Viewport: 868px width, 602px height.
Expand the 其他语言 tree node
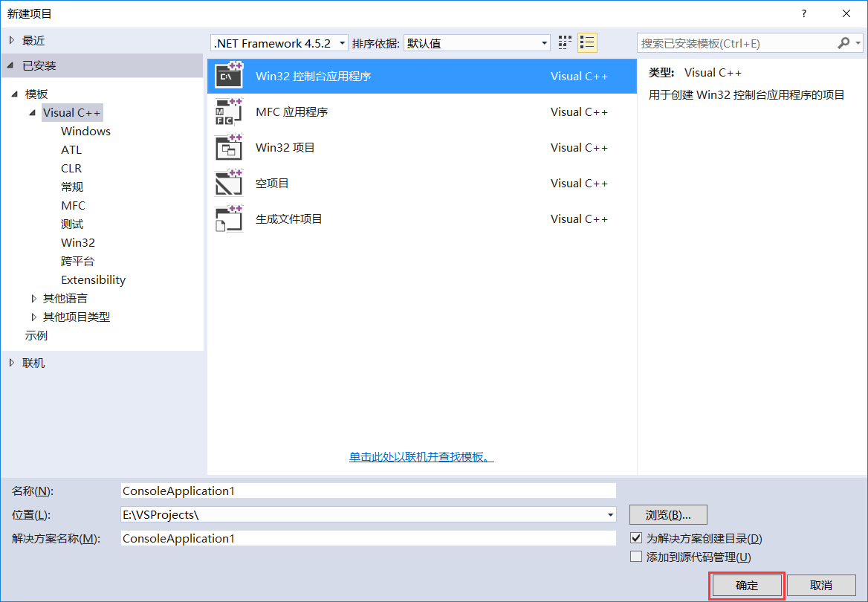34,298
